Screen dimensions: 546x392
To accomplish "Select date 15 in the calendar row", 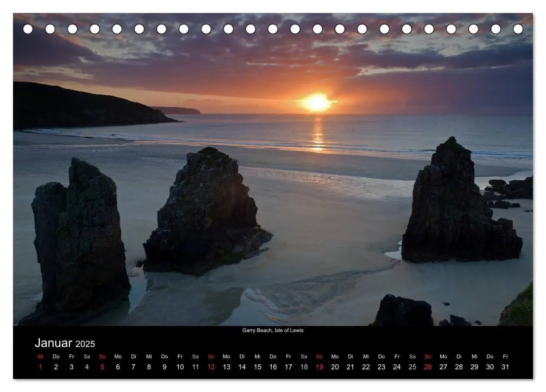I will (x=257, y=367).
